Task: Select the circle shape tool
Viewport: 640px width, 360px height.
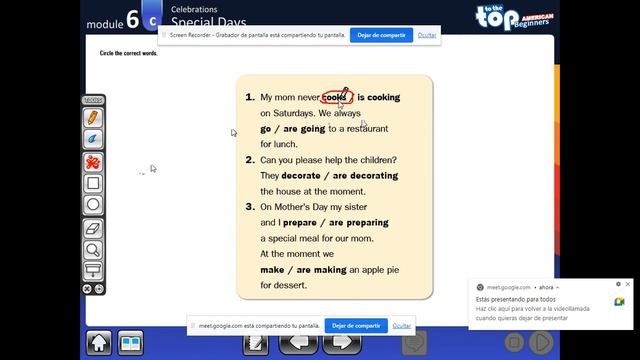Action: [x=93, y=204]
